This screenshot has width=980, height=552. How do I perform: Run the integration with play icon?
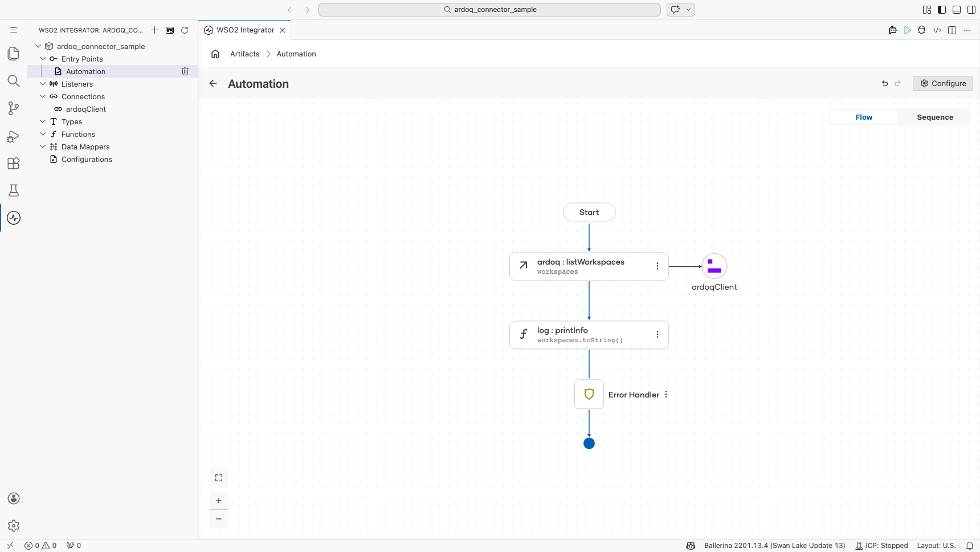pos(908,30)
